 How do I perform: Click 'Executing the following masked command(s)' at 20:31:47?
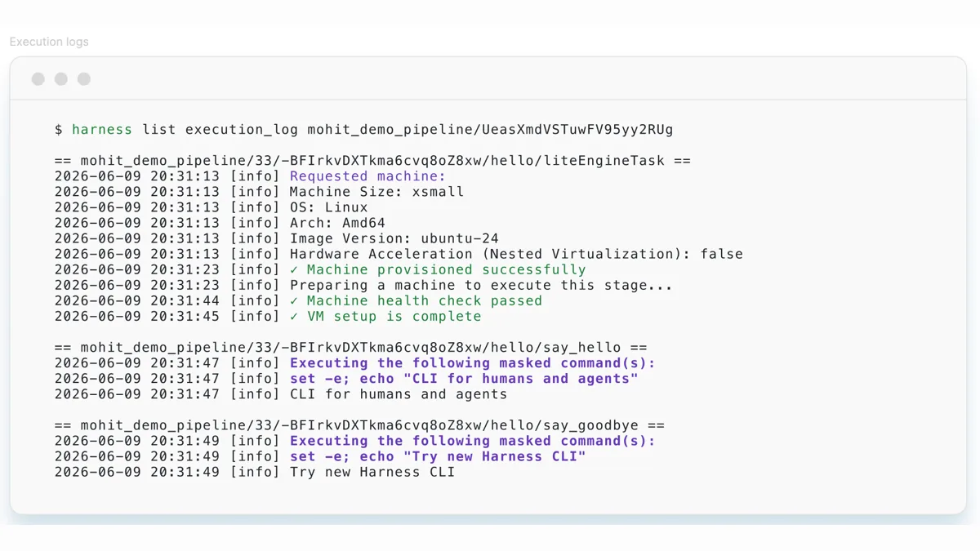pos(355,363)
